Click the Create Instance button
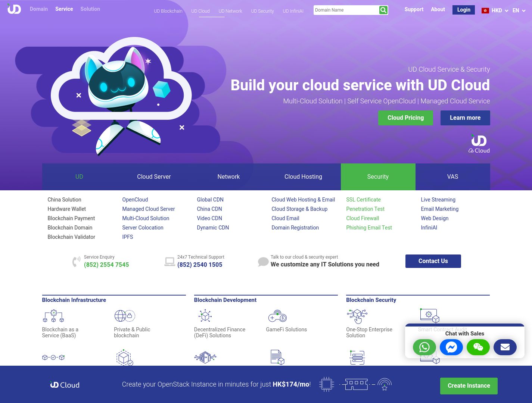The image size is (532, 403). (x=469, y=386)
